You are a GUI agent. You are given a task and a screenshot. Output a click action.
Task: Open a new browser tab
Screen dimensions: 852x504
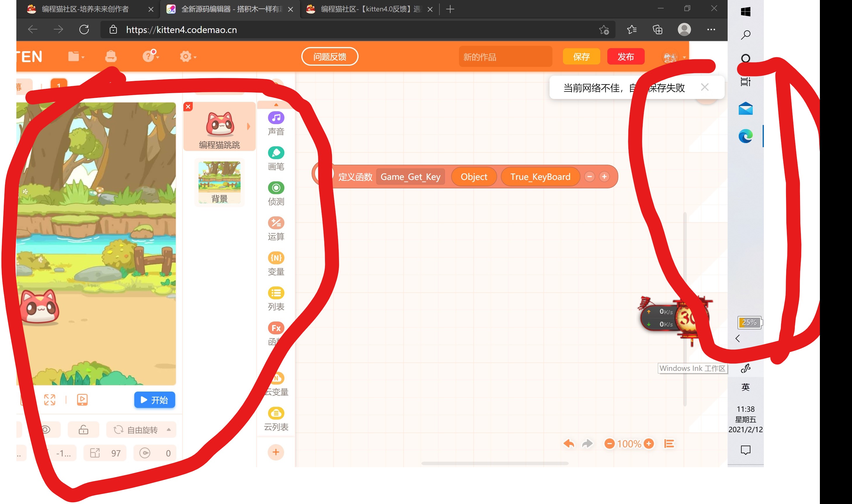pyautogui.click(x=450, y=9)
